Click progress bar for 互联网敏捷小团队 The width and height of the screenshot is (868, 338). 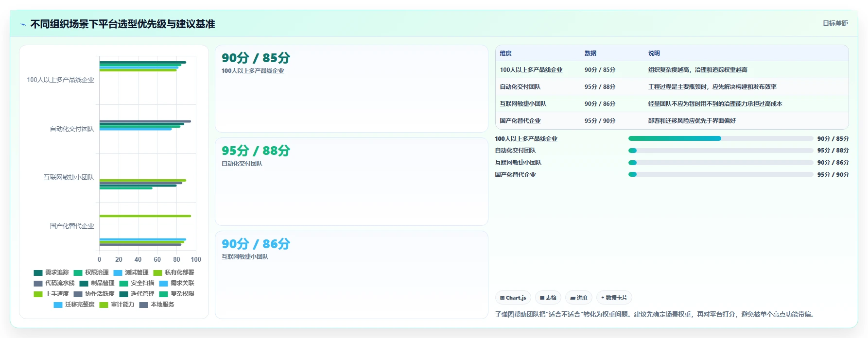(721, 163)
